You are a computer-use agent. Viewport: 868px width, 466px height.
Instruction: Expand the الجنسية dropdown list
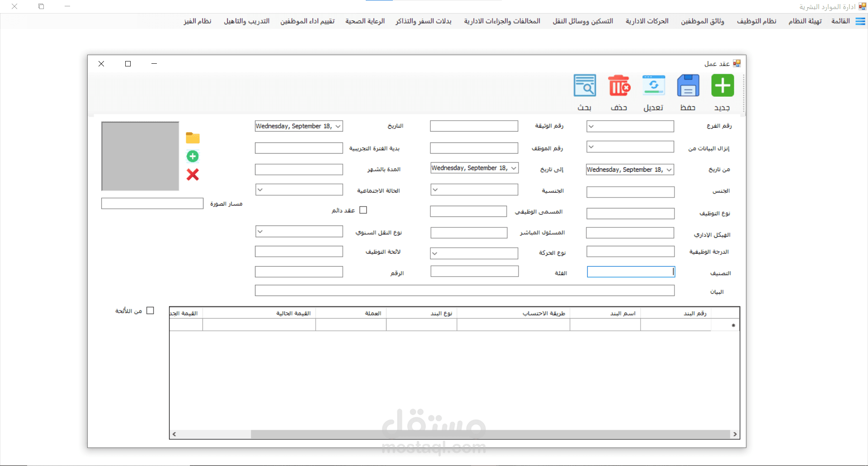[x=436, y=189]
